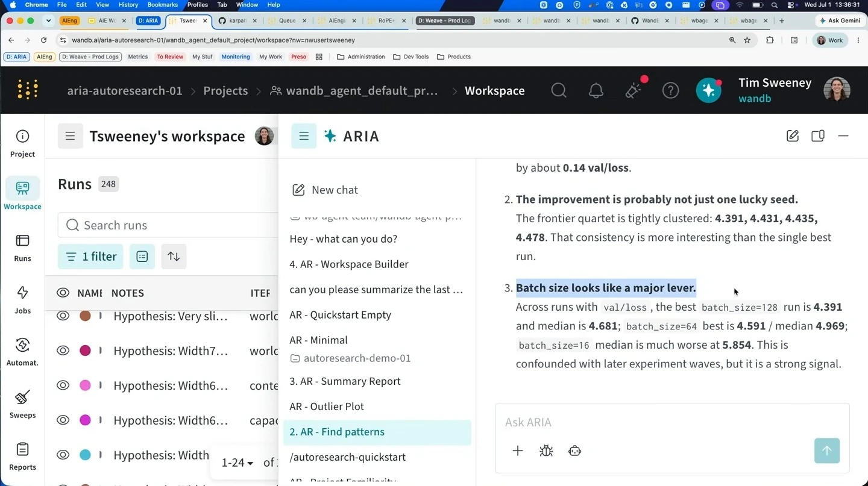Open the 1 filter dropdown
Screen dimensions: 868x486
coord(91,257)
